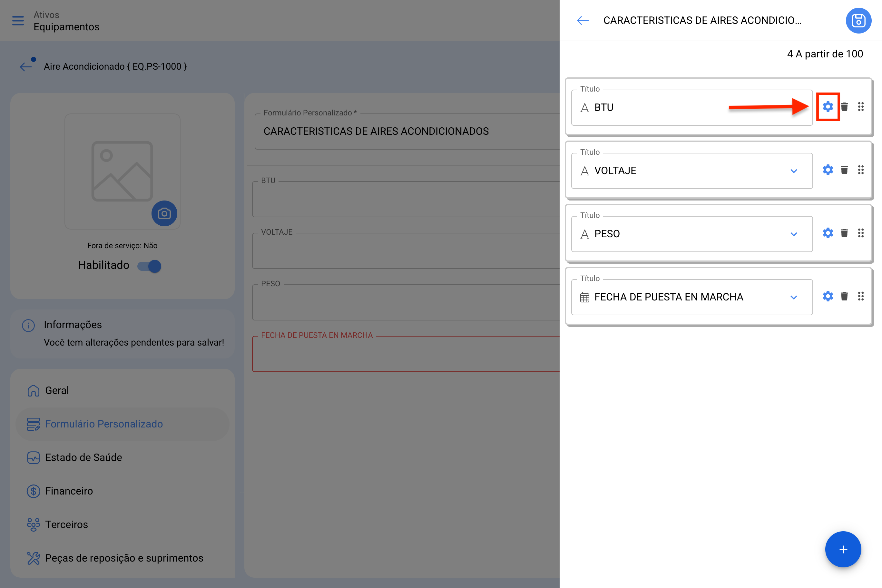The width and height of the screenshot is (882, 588).
Task: Delete the FECHA DE PUESTA EN MARCHA field
Action: (x=845, y=296)
